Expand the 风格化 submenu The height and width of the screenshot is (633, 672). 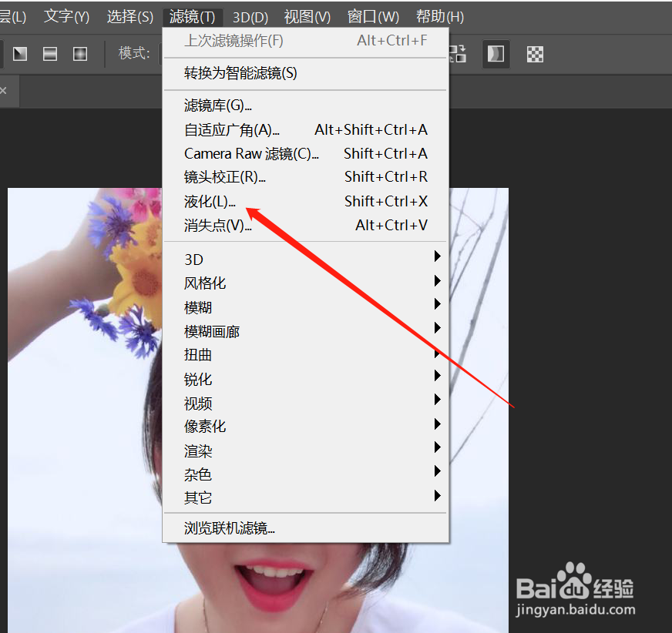[306, 283]
